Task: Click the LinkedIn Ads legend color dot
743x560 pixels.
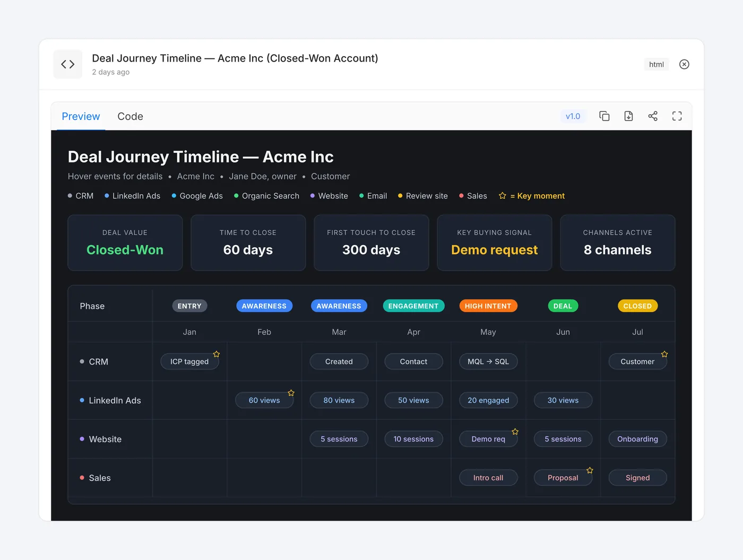Action: pos(107,196)
